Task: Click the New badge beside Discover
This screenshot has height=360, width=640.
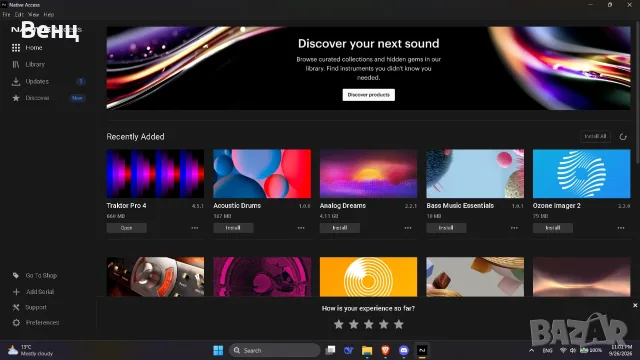Action: tap(77, 98)
